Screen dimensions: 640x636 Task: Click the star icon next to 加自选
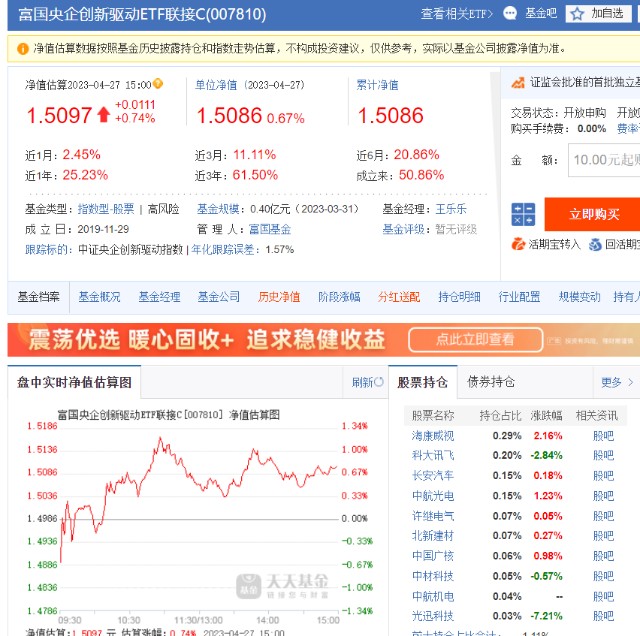(x=577, y=14)
